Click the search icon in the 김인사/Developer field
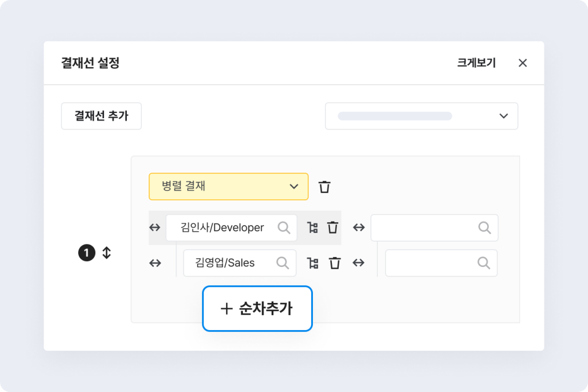The height and width of the screenshot is (392, 588). coord(284,228)
